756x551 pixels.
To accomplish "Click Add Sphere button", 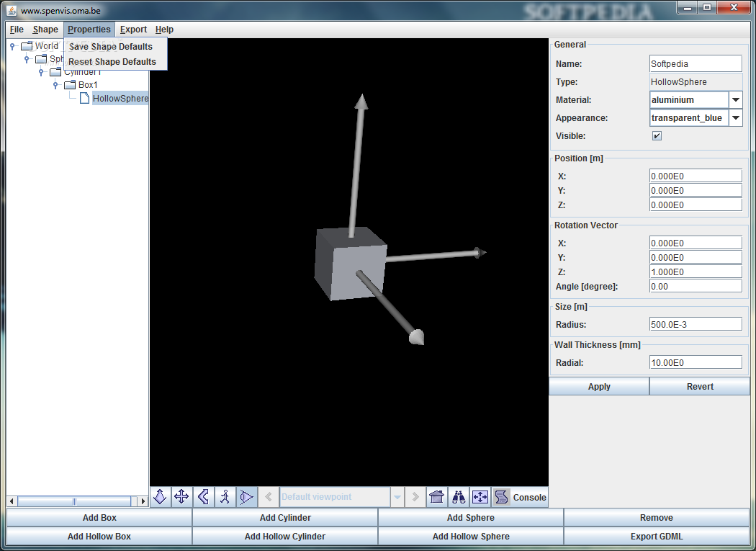I will [471, 518].
